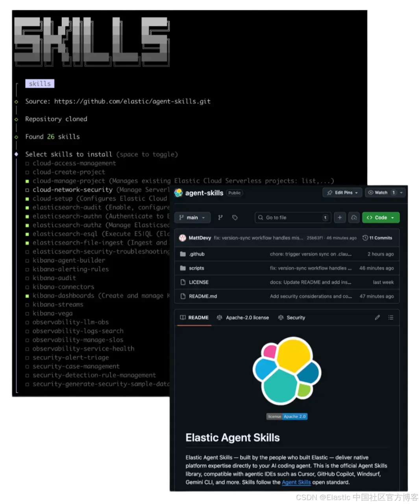Click the README.md file icon
Image resolution: width=420 pixels, height=504 pixels.
(183, 296)
